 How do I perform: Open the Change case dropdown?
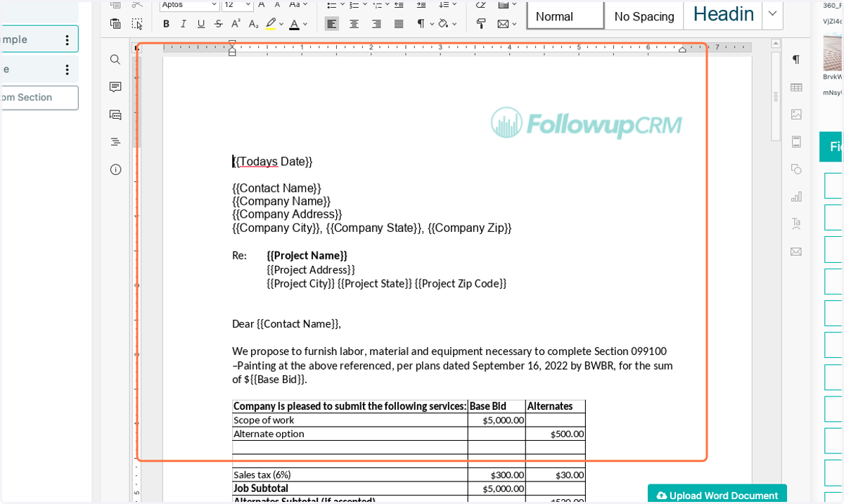point(298,5)
